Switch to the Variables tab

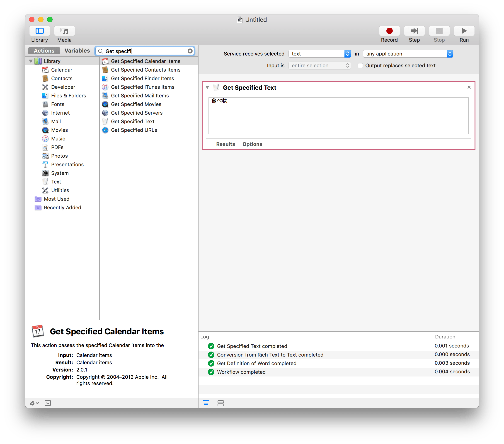click(77, 51)
